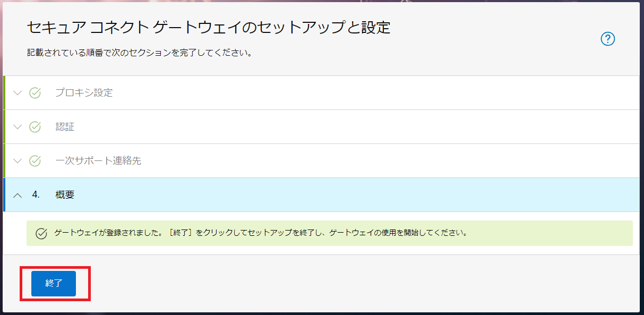Click the step number 4 label
644x315 pixels.
(36, 195)
